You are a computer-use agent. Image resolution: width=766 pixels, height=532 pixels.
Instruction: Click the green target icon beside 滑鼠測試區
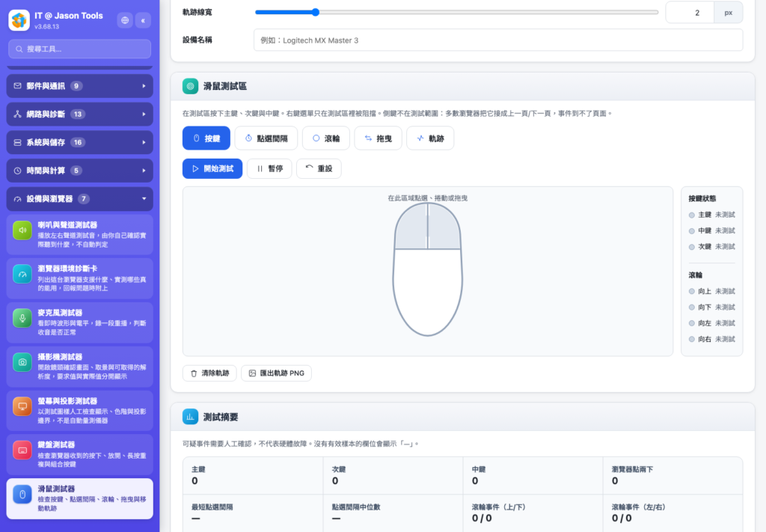pyautogui.click(x=190, y=86)
